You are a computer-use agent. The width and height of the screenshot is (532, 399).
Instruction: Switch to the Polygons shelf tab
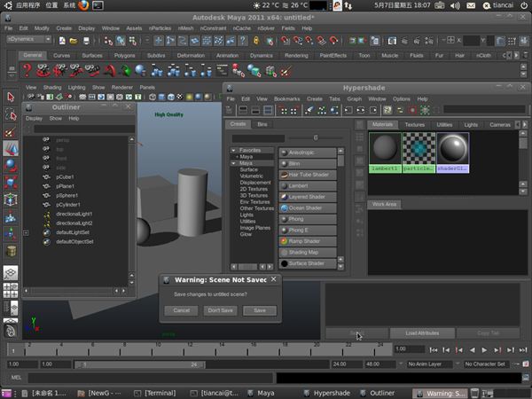coord(124,55)
